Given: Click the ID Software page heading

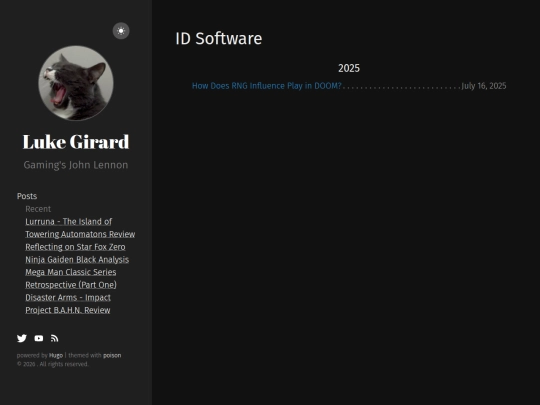Looking at the screenshot, I should [219, 38].
